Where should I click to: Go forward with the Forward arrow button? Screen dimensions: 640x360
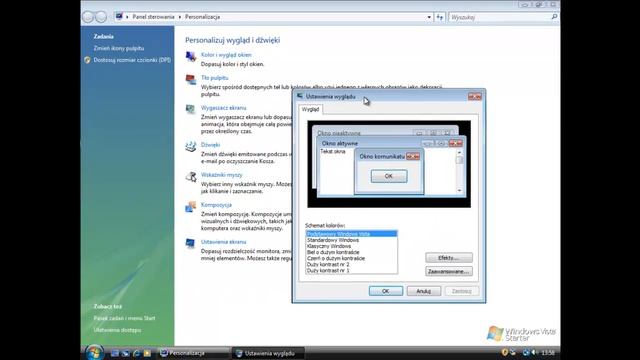click(x=101, y=17)
